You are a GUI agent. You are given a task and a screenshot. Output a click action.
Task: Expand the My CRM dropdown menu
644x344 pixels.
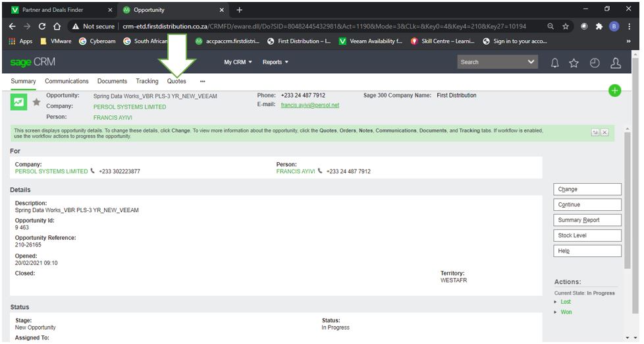(x=238, y=62)
